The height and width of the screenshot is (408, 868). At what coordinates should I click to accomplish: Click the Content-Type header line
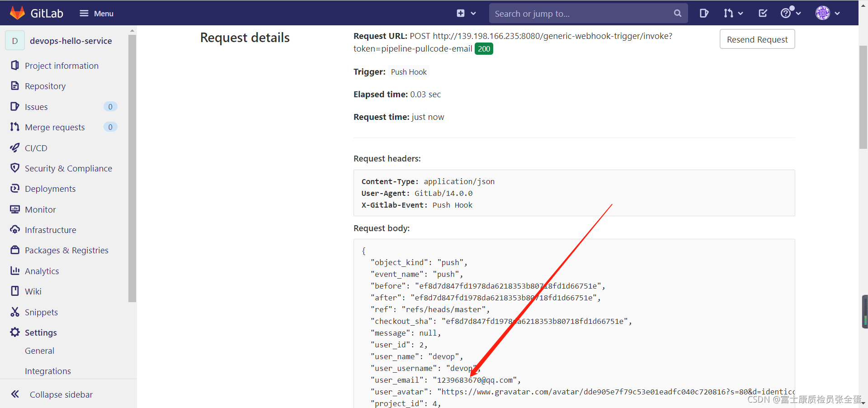tap(428, 181)
